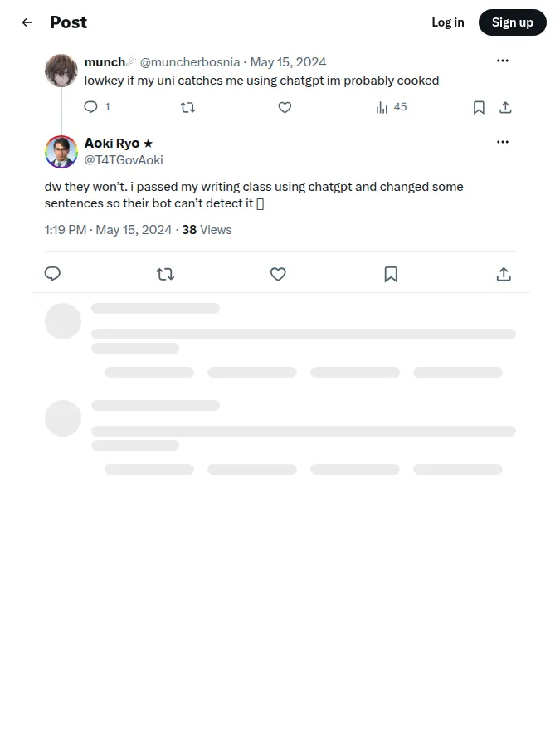Bookmark munch's post
The height and width of the screenshot is (747, 560).
coord(479,107)
